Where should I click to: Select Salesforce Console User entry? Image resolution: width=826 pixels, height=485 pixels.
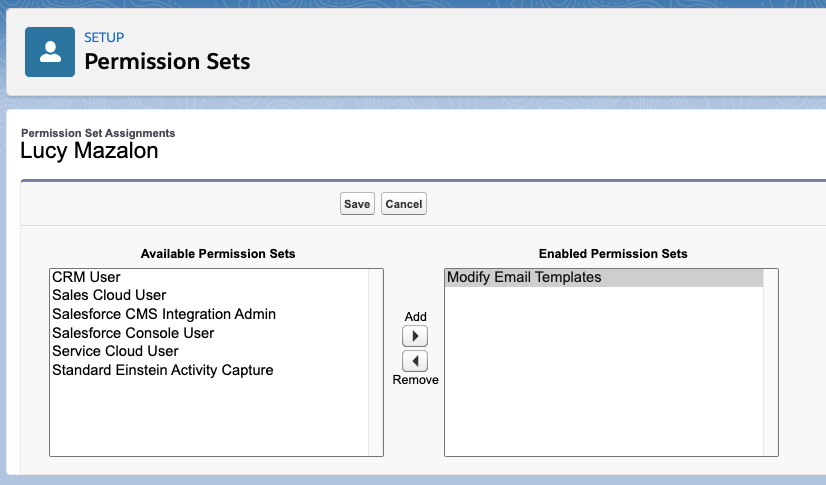209,333
